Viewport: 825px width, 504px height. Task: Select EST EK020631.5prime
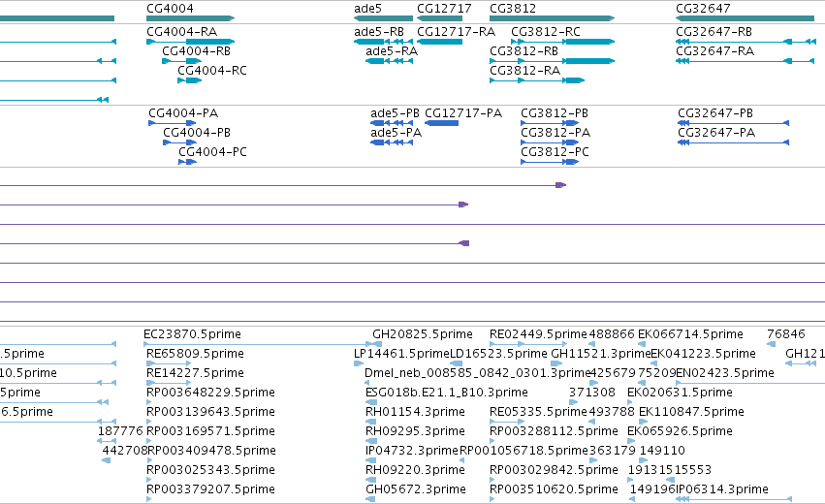coord(680,393)
